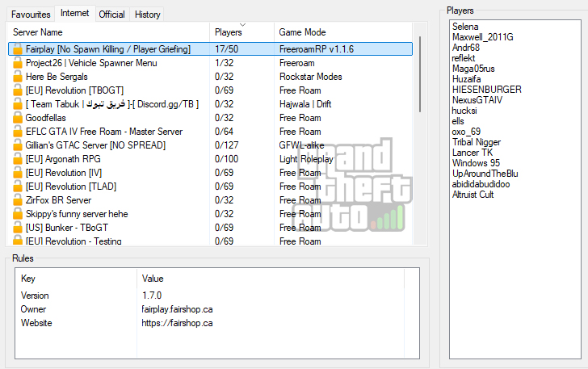The image size is (588, 369).
Task: Click lock icon beside Here Be Sergals
Action: point(18,77)
